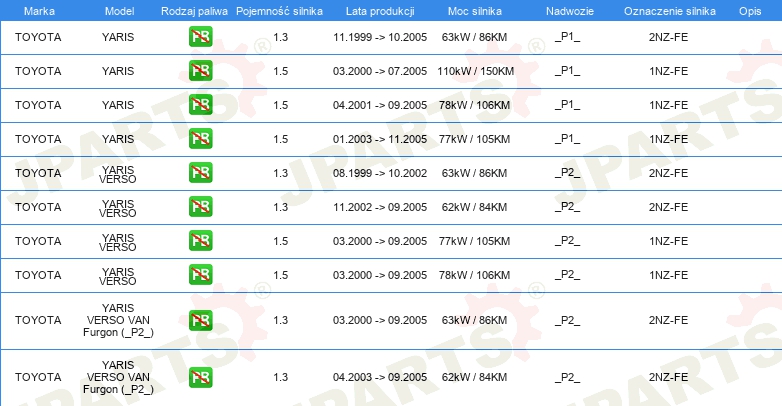782x406 pixels.
Task: Click 63kW / 86KM in the 08.1999 row
Action: [x=474, y=173]
